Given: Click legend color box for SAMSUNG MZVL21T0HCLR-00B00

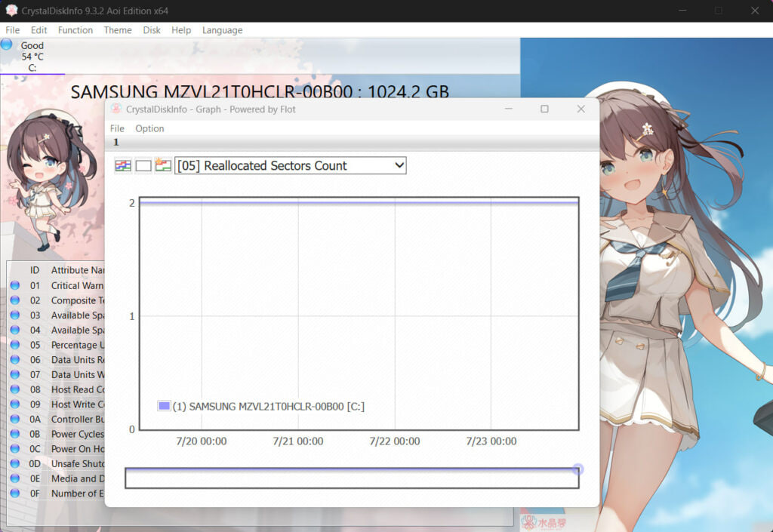Looking at the screenshot, I should [164, 406].
